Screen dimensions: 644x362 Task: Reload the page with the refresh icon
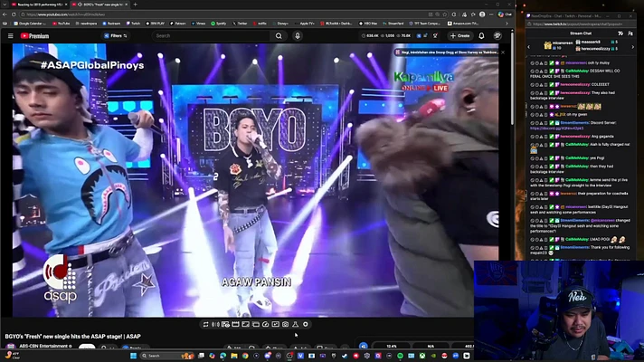click(x=14, y=14)
